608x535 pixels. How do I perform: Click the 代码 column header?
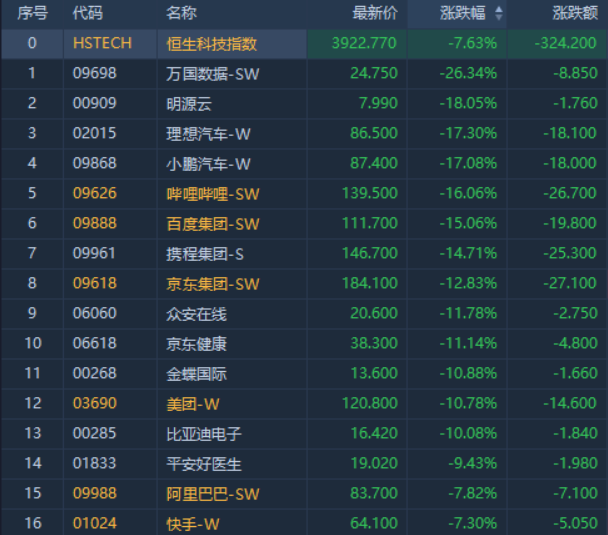87,13
